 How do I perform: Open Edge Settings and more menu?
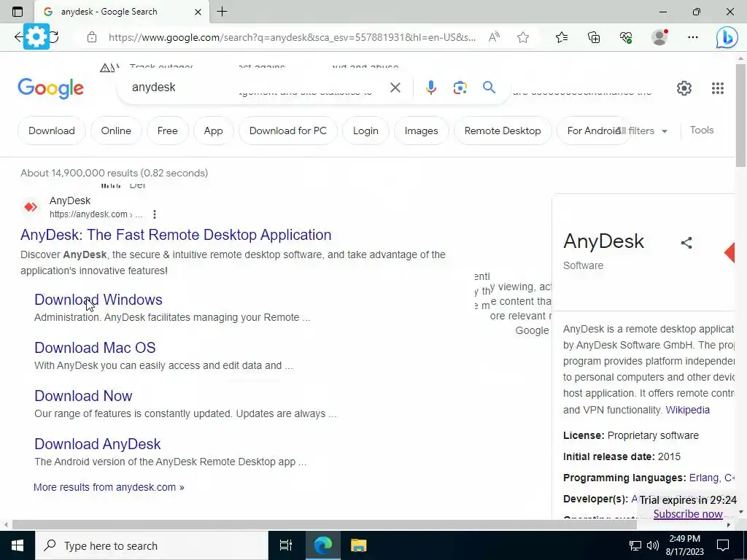tap(693, 37)
